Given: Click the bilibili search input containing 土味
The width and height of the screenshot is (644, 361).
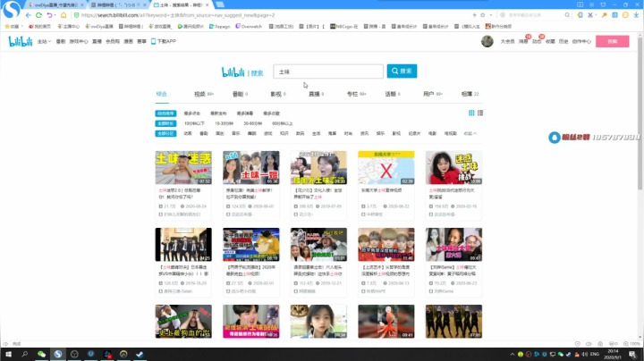Looking at the screenshot, I should point(328,71).
